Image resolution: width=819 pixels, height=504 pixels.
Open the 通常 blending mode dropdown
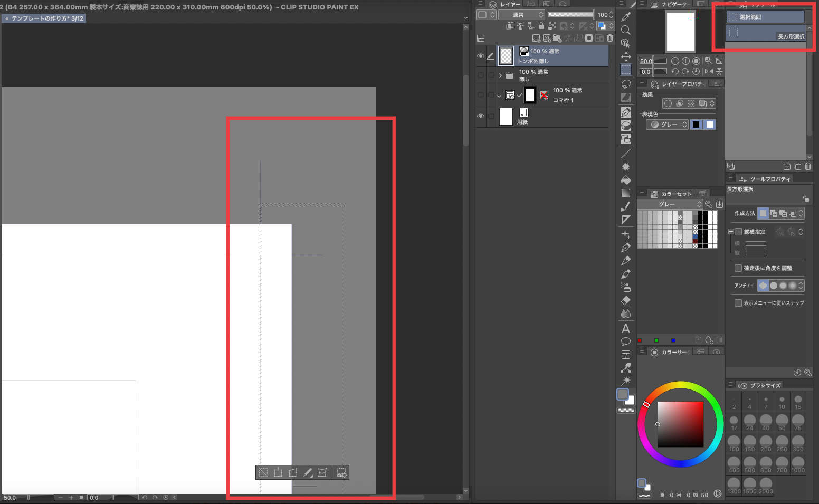point(521,15)
